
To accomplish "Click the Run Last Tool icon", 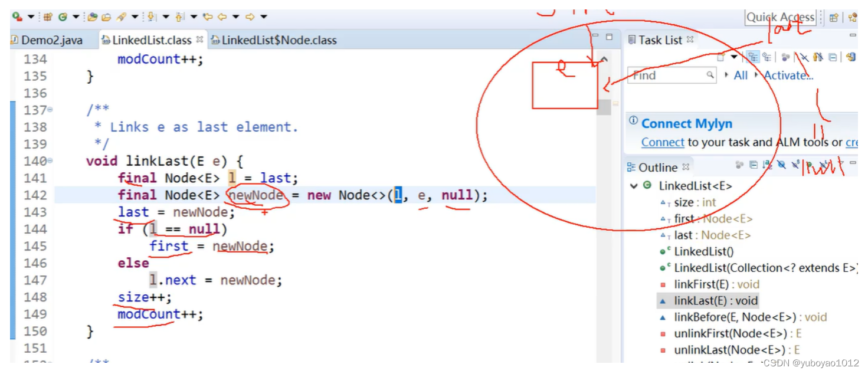I will pyautogui.click(x=17, y=17).
